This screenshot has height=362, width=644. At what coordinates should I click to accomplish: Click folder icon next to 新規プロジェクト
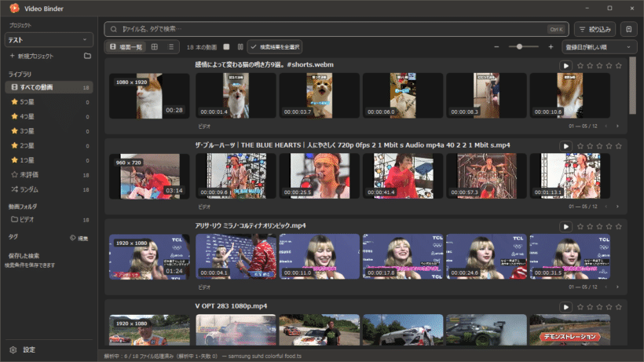tap(87, 56)
